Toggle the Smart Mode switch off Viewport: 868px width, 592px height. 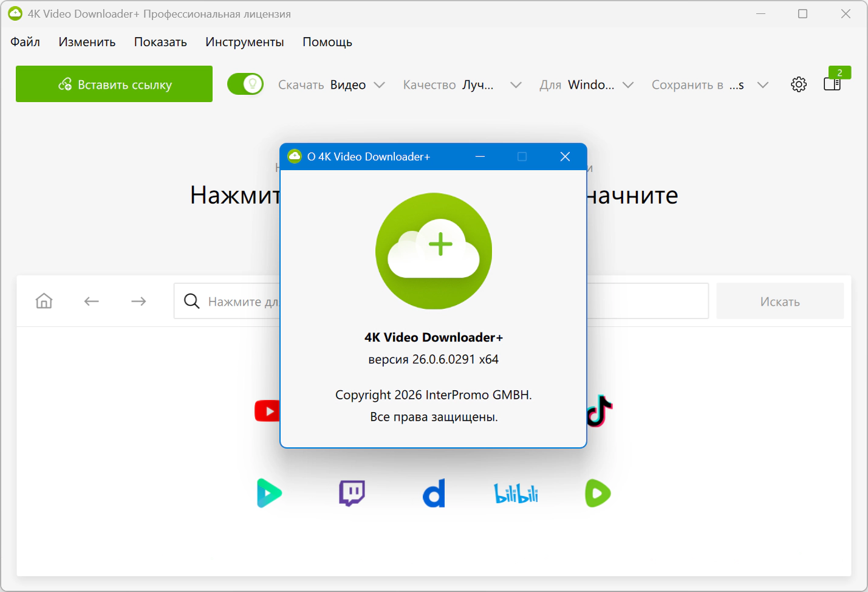[x=245, y=84]
